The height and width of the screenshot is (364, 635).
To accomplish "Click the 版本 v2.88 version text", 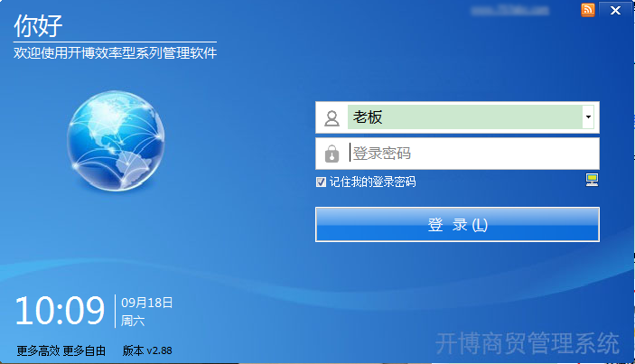I will [x=147, y=350].
